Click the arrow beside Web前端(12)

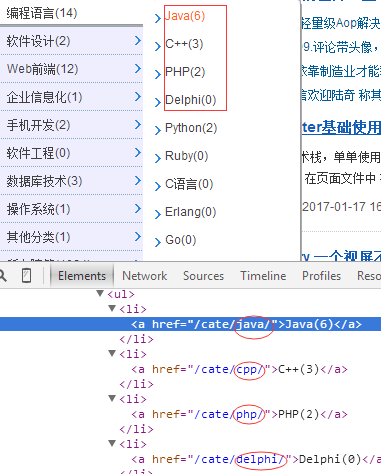pos(138,69)
